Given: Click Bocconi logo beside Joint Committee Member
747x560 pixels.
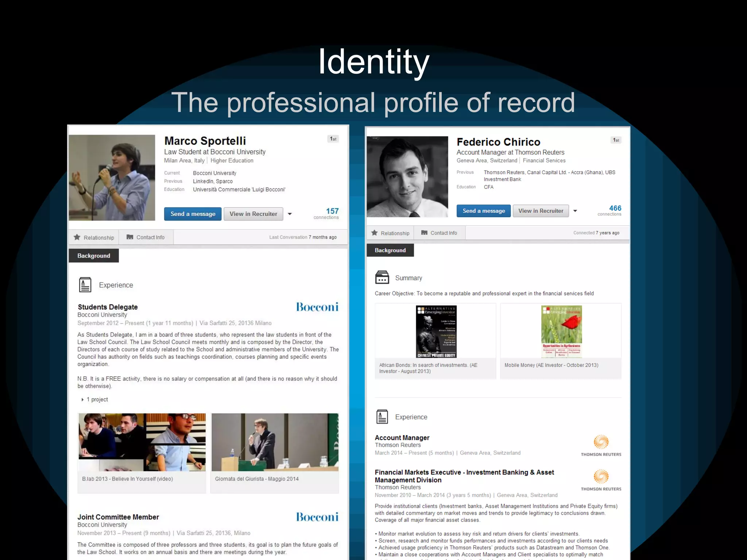Looking at the screenshot, I should coord(317,517).
